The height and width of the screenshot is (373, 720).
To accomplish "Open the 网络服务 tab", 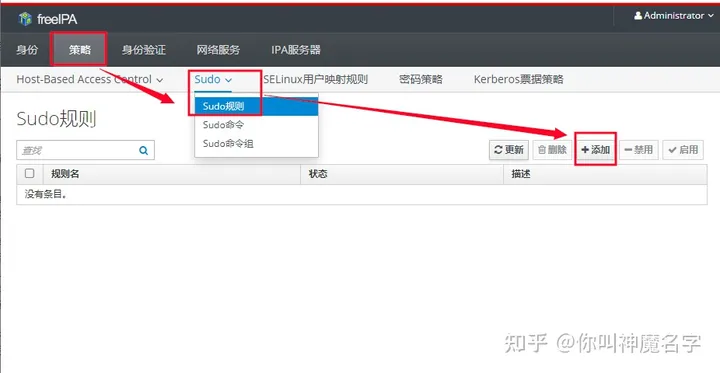I will coord(218,50).
